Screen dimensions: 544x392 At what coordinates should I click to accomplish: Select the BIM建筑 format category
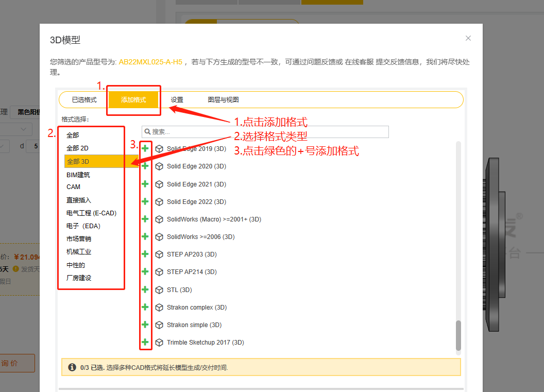(x=79, y=174)
